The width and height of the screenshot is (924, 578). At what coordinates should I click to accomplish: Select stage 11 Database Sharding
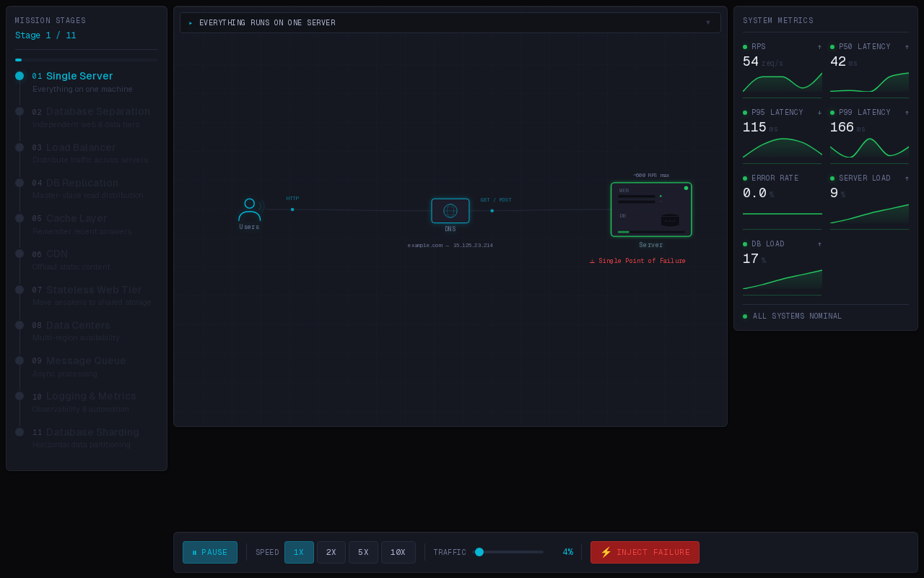[x=87, y=438]
